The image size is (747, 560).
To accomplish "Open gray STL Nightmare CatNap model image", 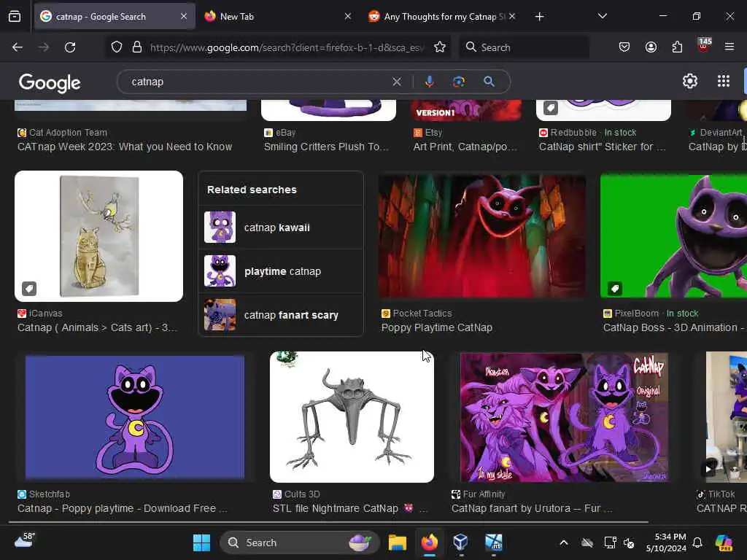I will [x=352, y=417].
